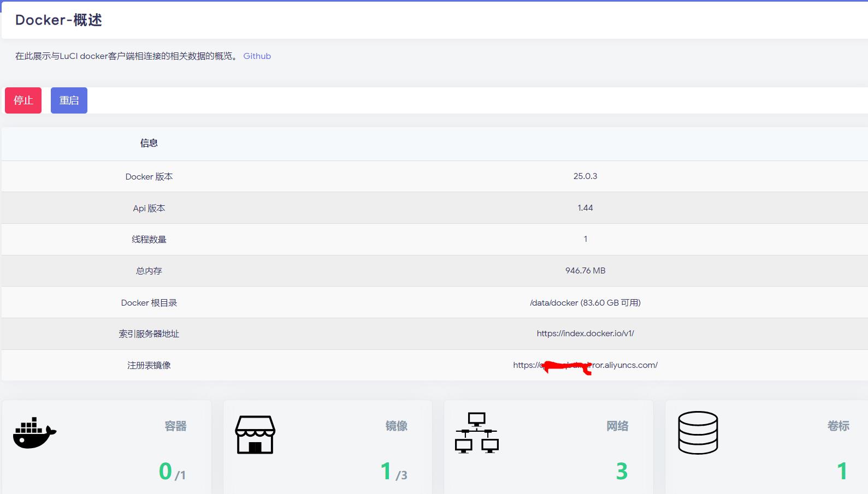Select the thread count value 1 in 线程数量 row
This screenshot has height=494, width=868.
coord(586,239)
